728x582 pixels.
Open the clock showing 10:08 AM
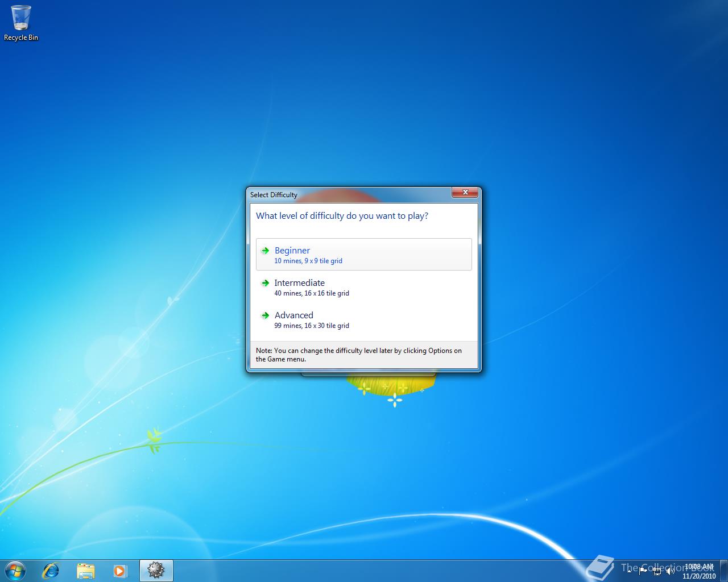(699, 571)
